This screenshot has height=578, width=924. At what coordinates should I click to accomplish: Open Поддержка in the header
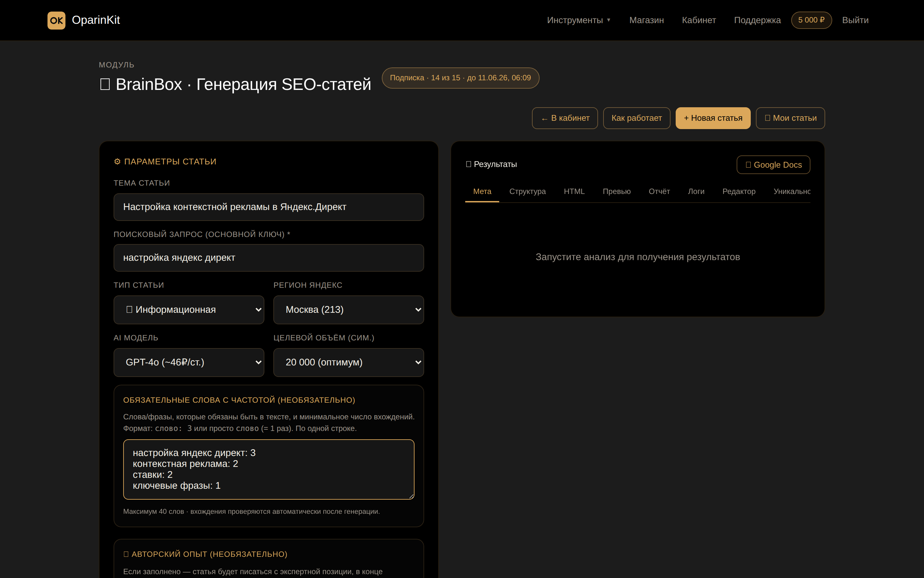[757, 20]
